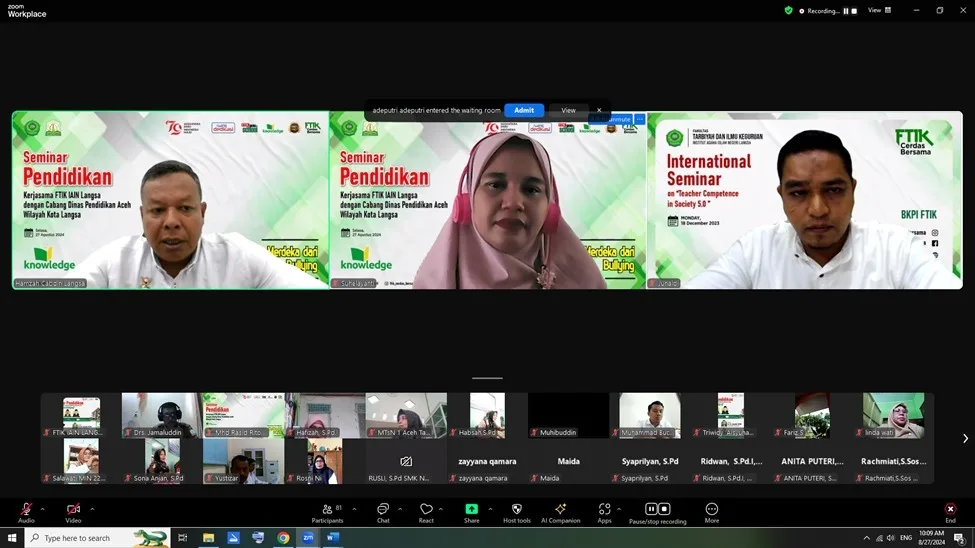
Task: Open Task View on the taskbar
Action: (x=182, y=537)
